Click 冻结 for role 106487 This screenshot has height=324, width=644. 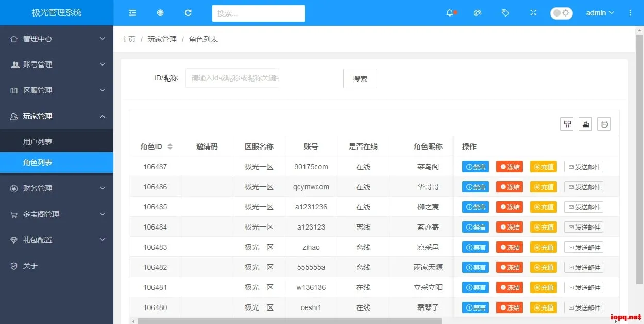tap(510, 167)
